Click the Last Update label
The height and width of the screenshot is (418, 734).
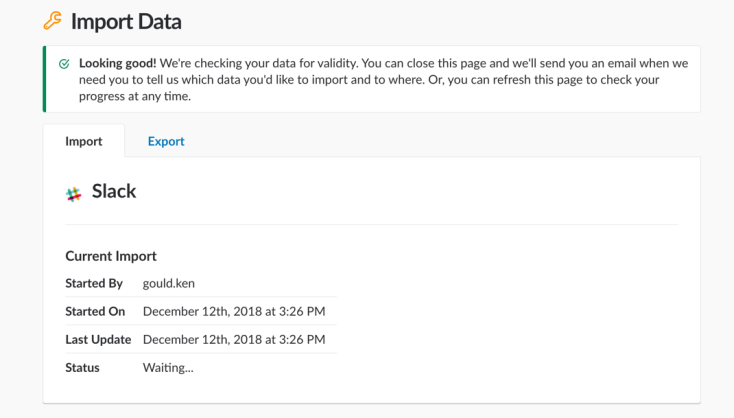point(98,340)
